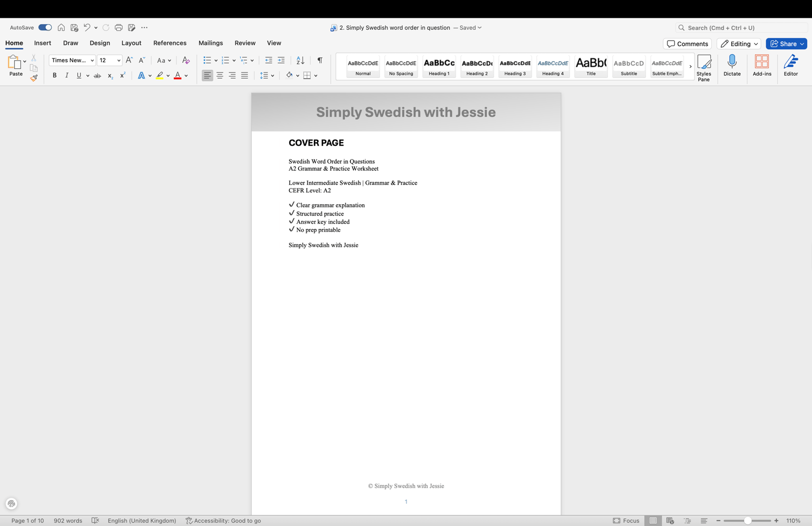Toggle strikethrough formatting
The height and width of the screenshot is (526, 812).
tap(97, 76)
